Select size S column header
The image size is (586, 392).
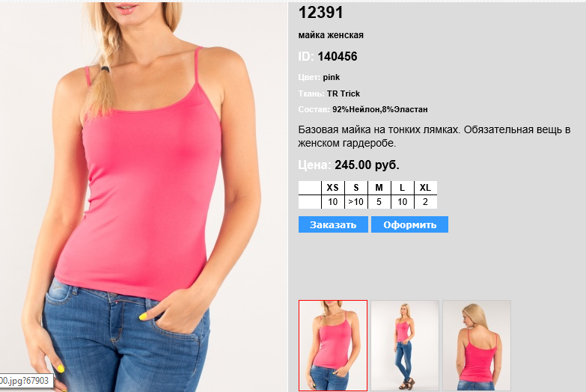pos(355,188)
